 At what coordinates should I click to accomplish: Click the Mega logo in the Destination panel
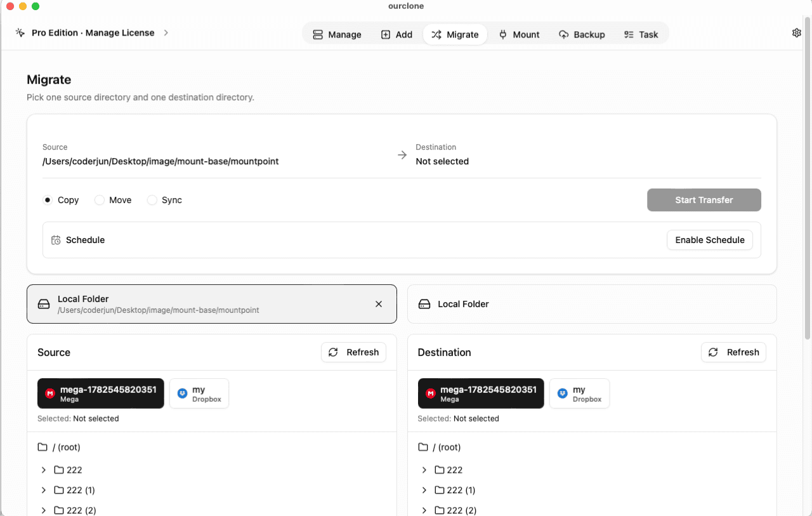click(x=431, y=394)
